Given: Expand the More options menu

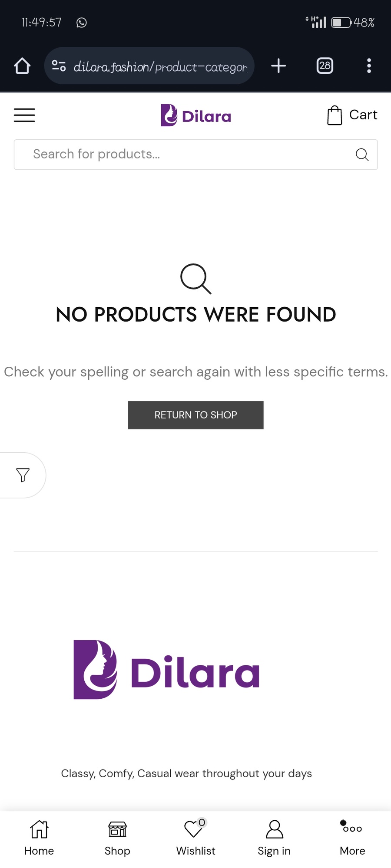Looking at the screenshot, I should tap(352, 838).
